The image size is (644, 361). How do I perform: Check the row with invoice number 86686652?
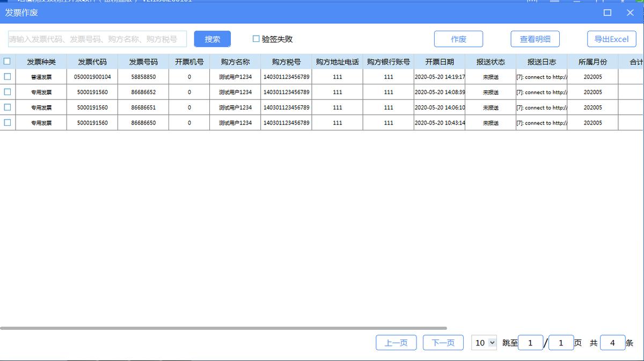pos(7,92)
